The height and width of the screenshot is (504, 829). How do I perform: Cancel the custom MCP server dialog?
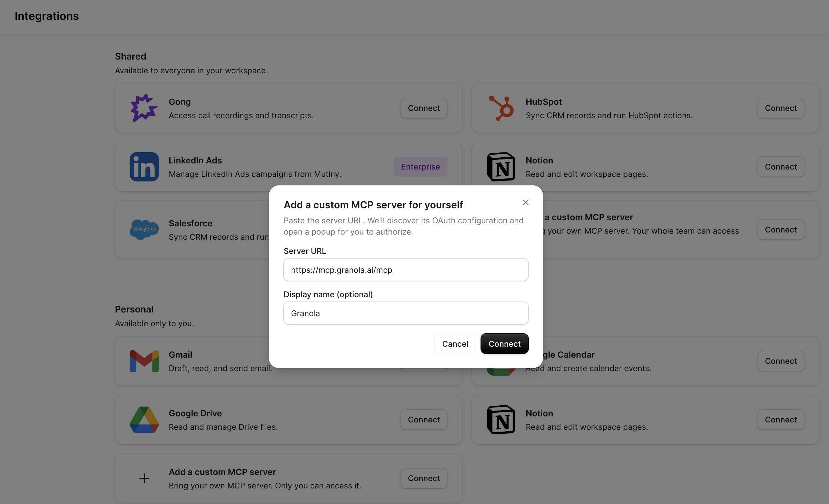pos(455,344)
